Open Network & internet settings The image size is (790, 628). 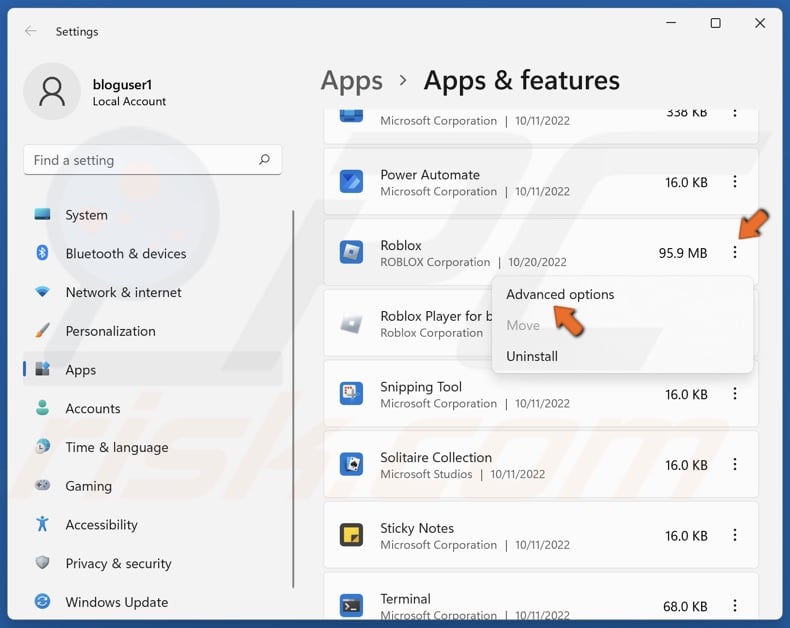tap(152, 292)
